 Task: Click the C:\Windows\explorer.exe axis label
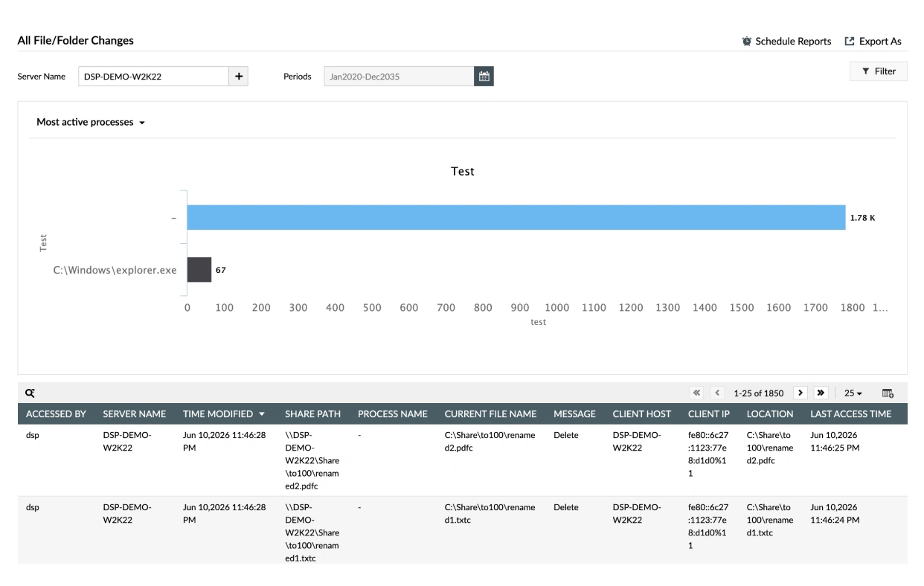coord(115,270)
